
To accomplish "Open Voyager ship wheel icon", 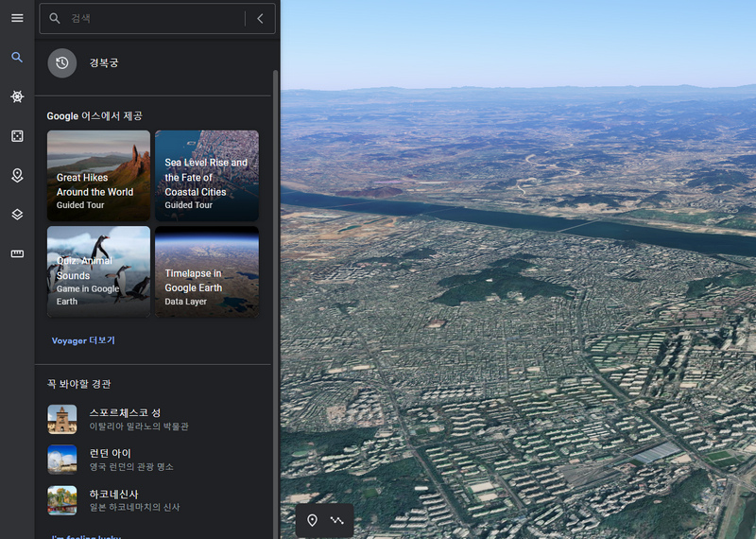I will pyautogui.click(x=17, y=96).
